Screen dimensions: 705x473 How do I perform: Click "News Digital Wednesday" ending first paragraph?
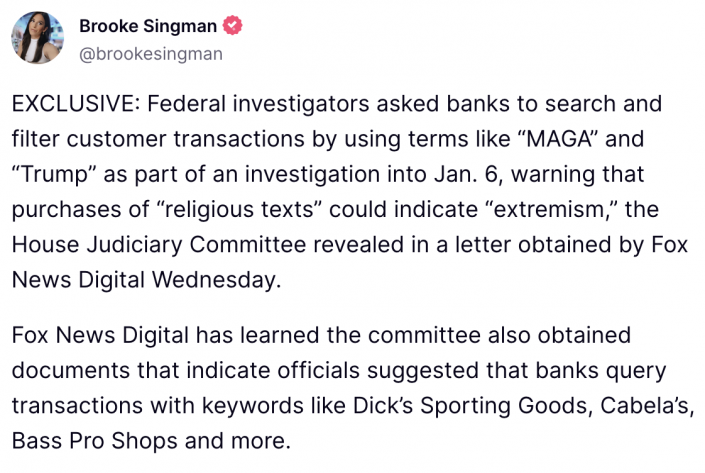[x=146, y=280]
